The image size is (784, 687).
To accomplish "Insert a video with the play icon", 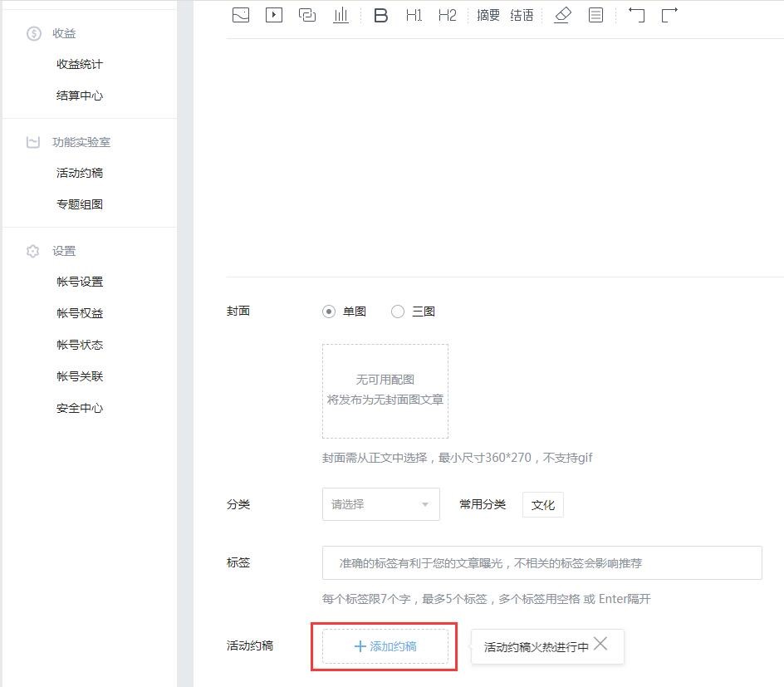I will 273,15.
